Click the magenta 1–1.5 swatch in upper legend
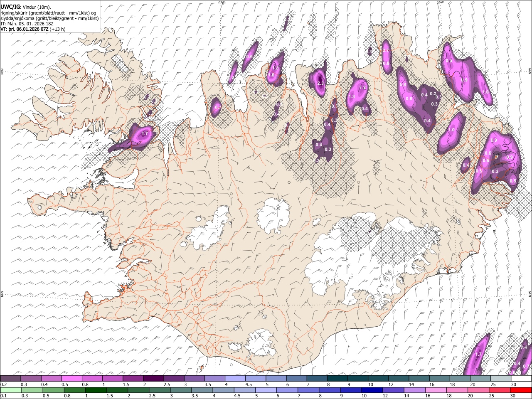The height and width of the screenshot is (399, 532). click(x=112, y=378)
